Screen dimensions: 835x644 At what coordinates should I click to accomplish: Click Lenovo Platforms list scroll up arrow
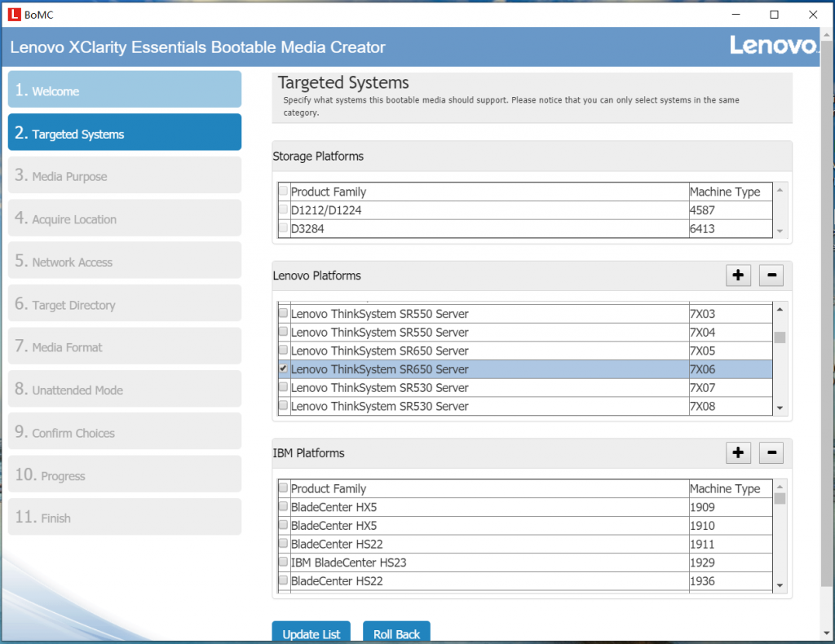780,309
